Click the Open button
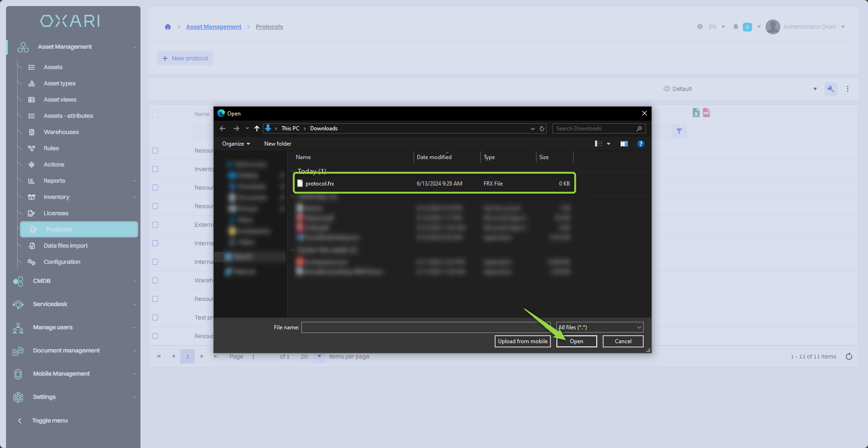Viewport: 868px width, 448px height. (x=576, y=341)
